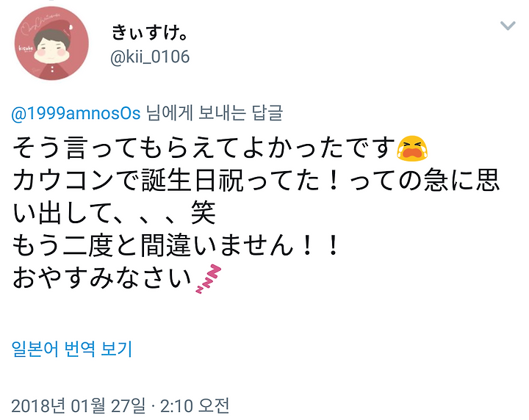Open the @1999amnosOs mention link
Viewport: 529px width, 420px height.
click(x=76, y=113)
